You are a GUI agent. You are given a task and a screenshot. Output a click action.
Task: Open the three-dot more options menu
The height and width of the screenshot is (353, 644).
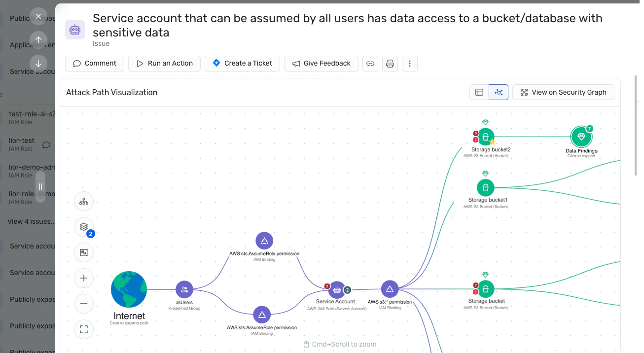coord(410,63)
